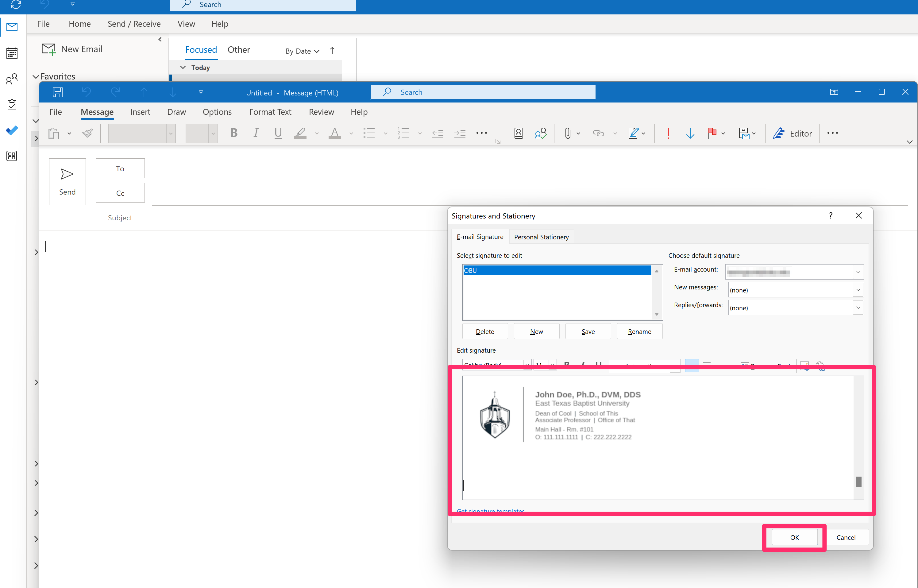Collapse the Favorites folder group
The image size is (918, 588).
[36, 77]
